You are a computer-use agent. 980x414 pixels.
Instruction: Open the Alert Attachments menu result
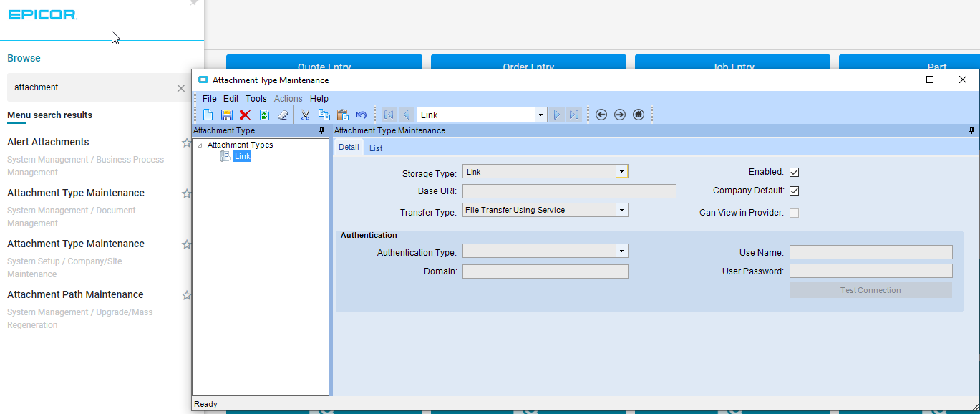[x=48, y=142]
